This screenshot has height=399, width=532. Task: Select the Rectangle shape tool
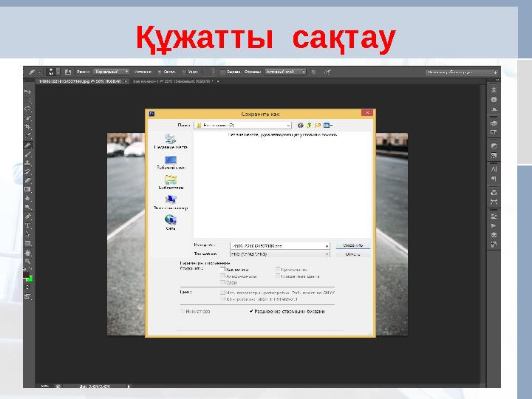click(x=28, y=243)
